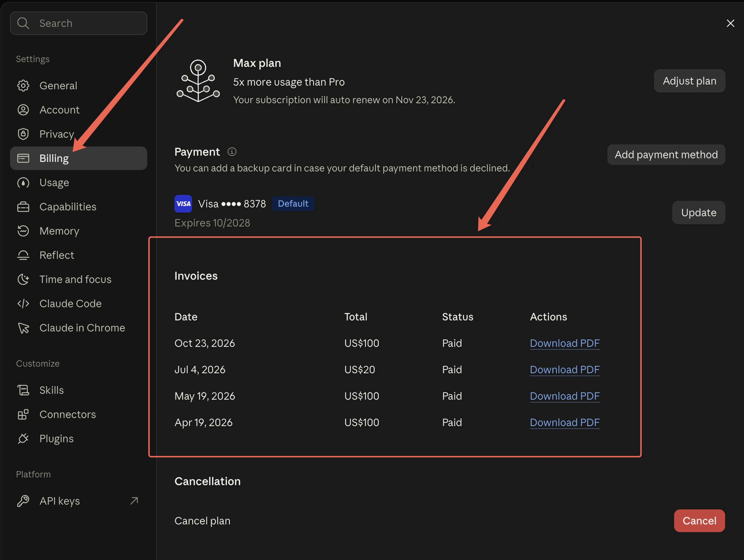Click the Account person icon

point(23,110)
